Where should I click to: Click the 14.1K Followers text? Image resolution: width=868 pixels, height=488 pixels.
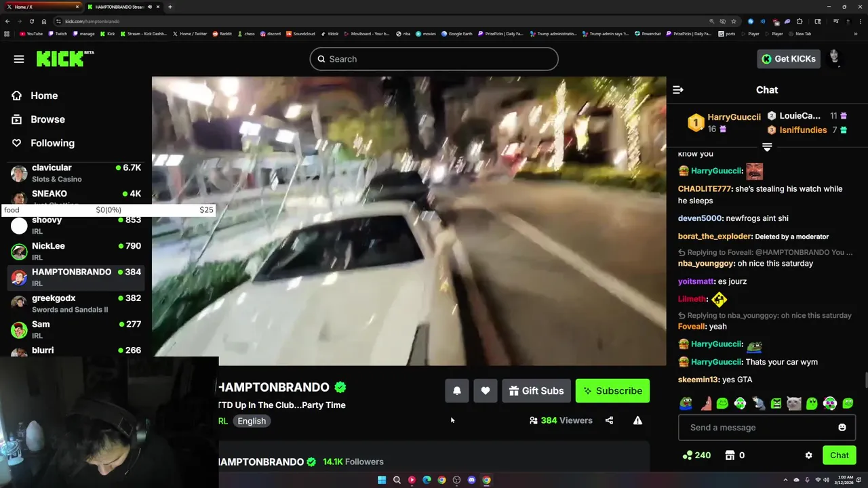point(353,462)
